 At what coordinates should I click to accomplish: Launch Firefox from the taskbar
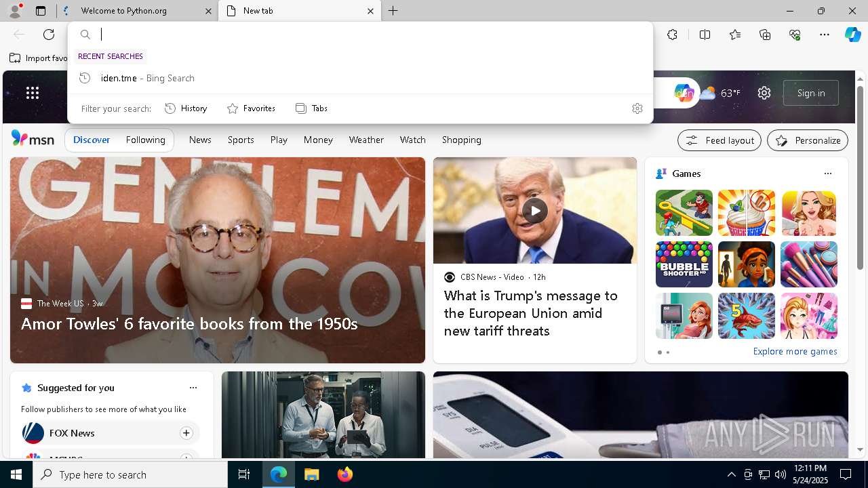pyautogui.click(x=344, y=474)
